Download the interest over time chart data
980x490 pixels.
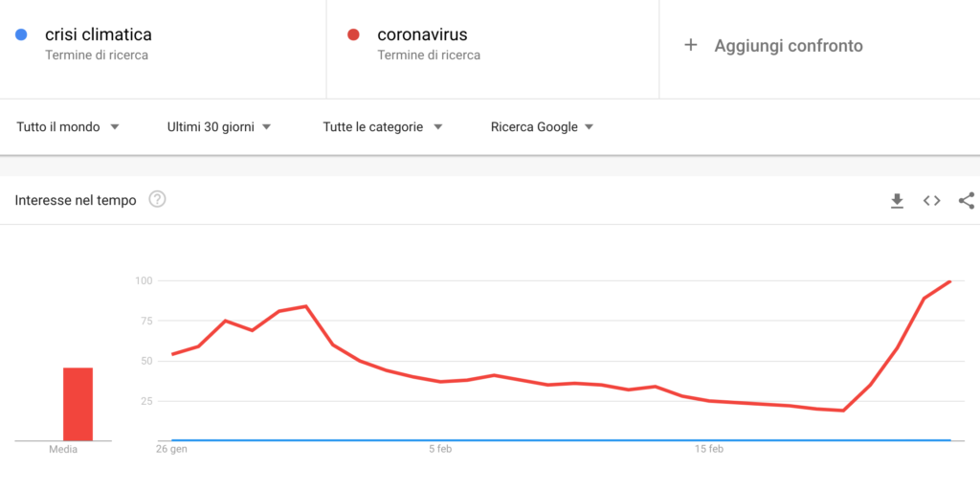(897, 201)
